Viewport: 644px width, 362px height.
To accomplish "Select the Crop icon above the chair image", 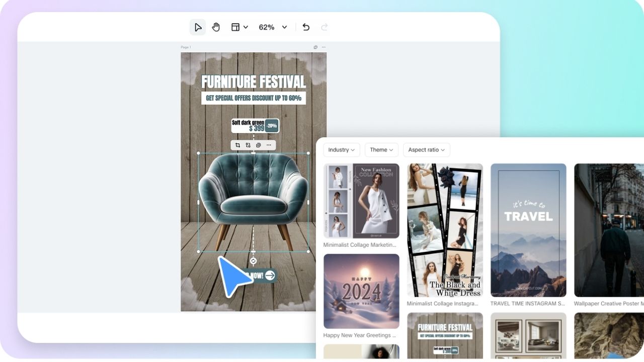I will [x=237, y=145].
